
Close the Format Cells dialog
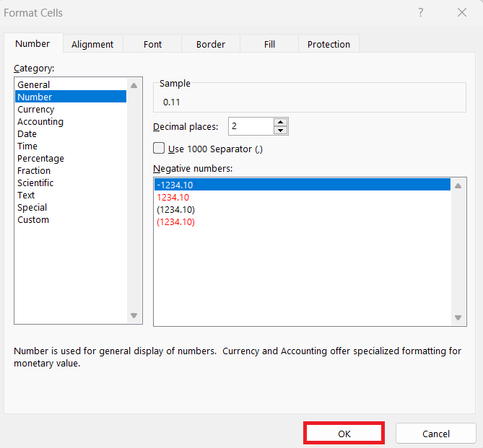462,12
